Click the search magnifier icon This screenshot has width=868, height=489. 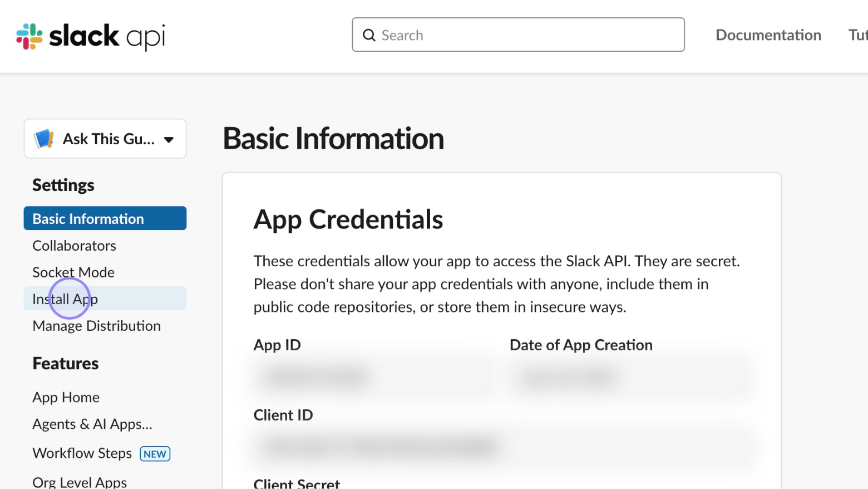(369, 35)
